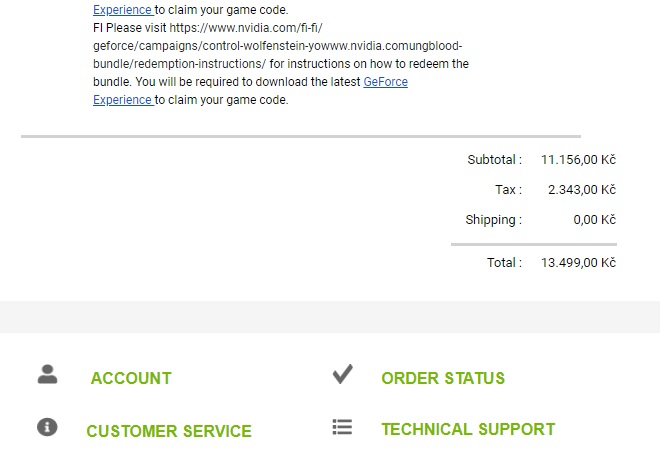Follow the GeForce hyperlink in the FI paragraph

385,82
